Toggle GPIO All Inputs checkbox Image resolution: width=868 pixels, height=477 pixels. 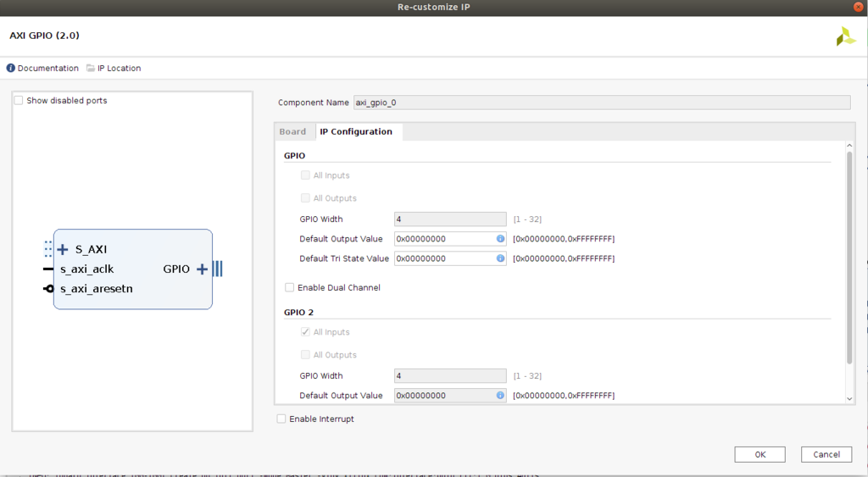(x=305, y=175)
